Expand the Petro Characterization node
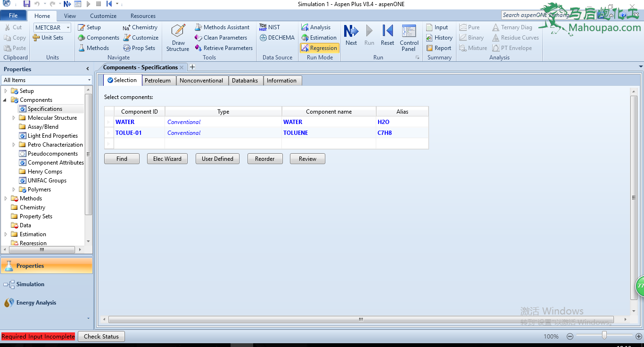This screenshot has height=347, width=644. point(14,145)
